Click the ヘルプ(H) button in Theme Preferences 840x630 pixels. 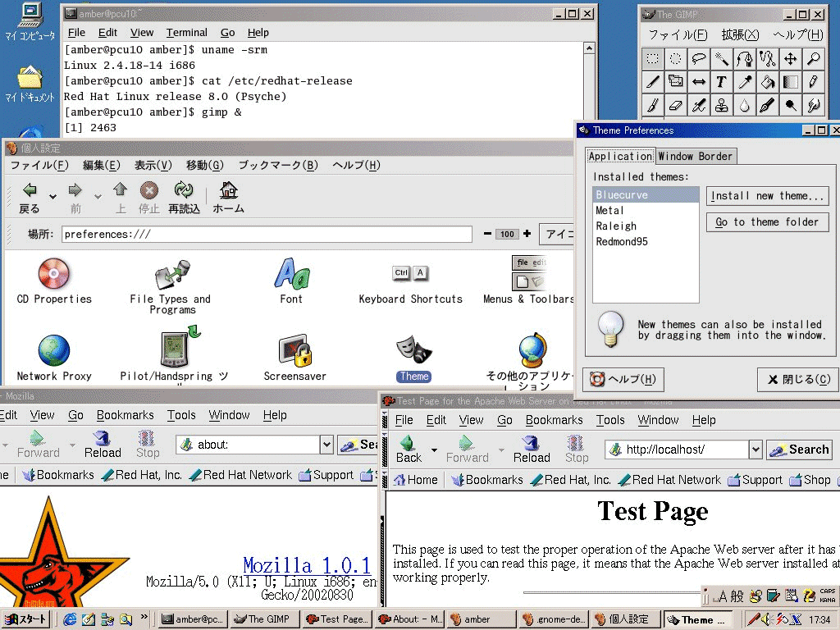point(623,379)
